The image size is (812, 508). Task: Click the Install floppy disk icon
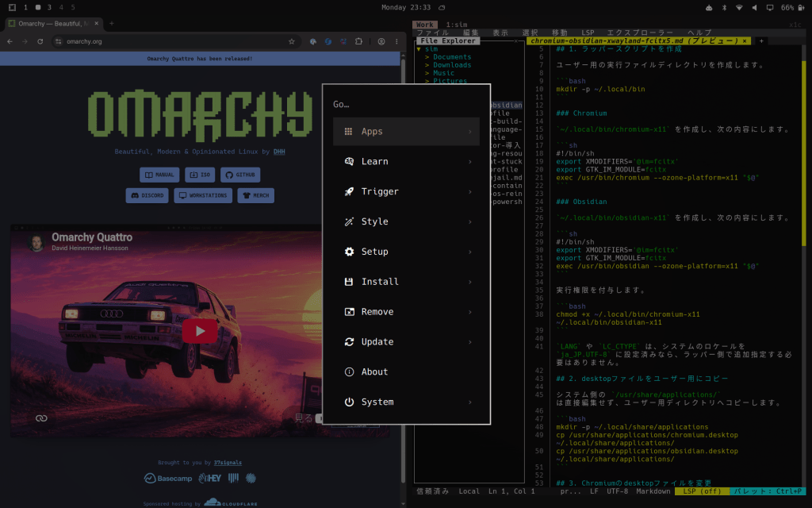(349, 282)
